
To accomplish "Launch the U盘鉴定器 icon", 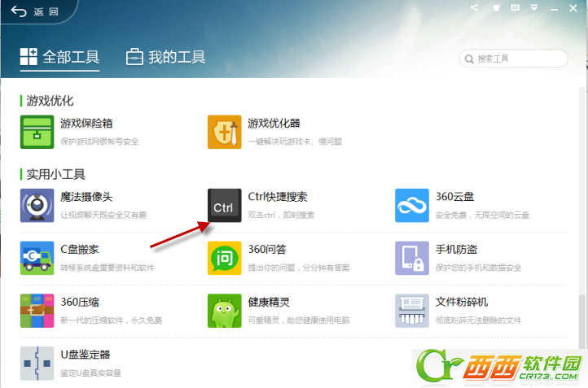I will coord(37,364).
